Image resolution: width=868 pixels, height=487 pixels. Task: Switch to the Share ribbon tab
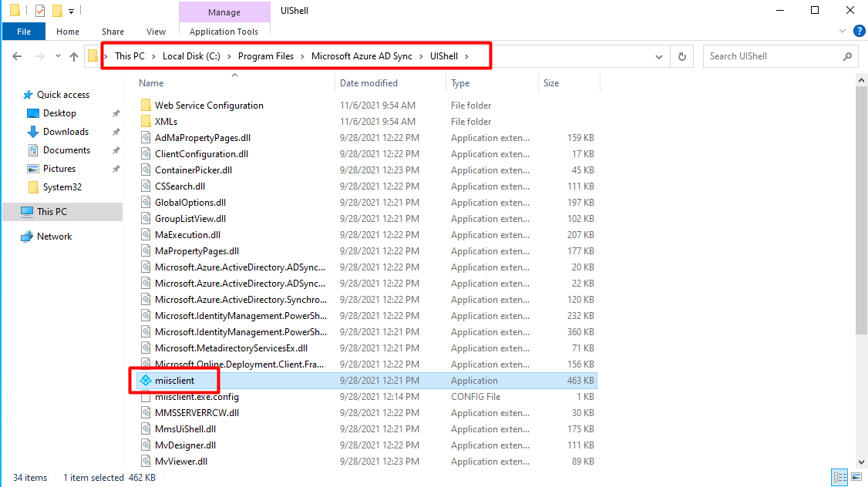(x=113, y=32)
